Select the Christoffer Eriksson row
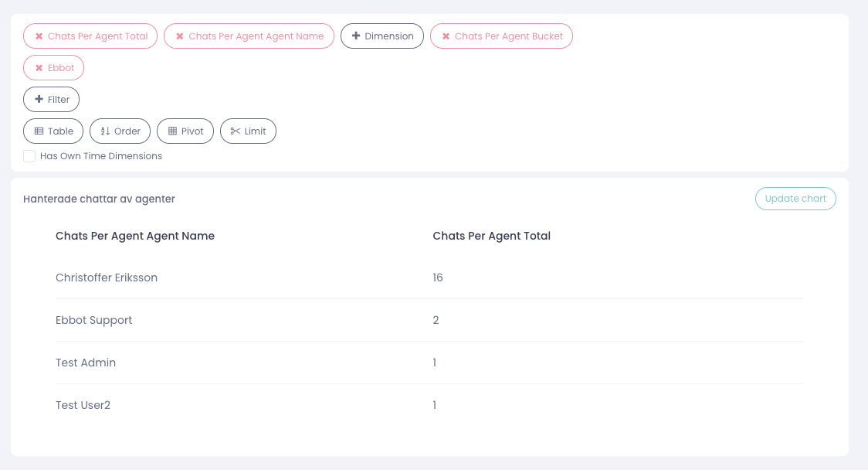 [107, 278]
